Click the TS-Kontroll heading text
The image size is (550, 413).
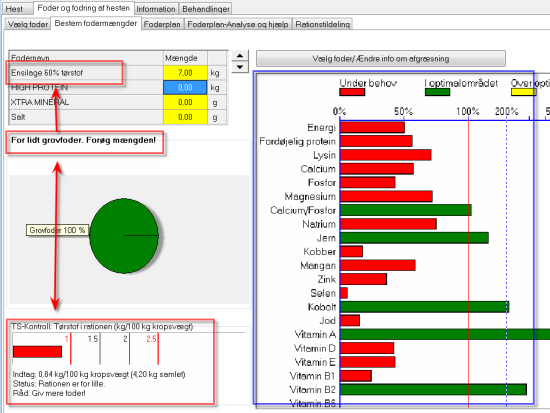[x=102, y=326]
